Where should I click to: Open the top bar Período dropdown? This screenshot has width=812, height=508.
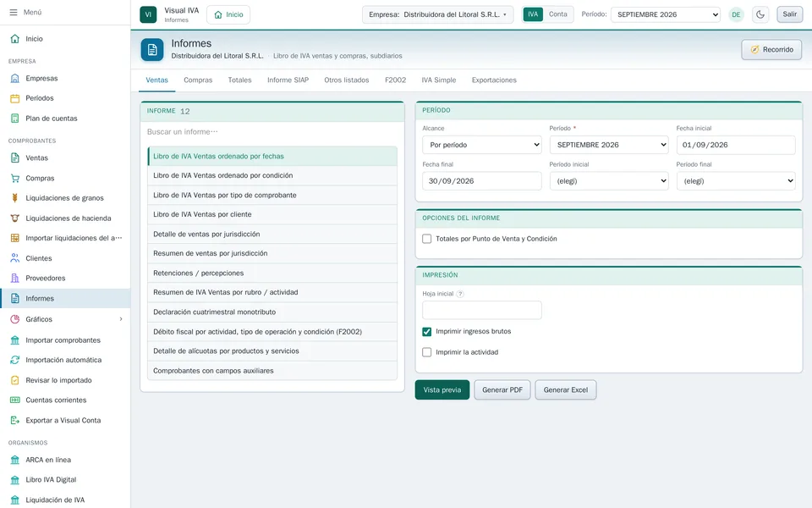point(666,14)
